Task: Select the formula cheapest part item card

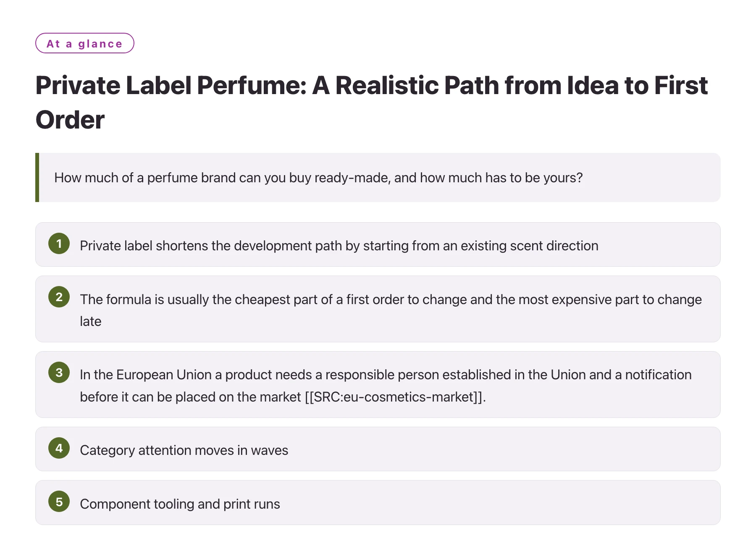Action: (x=378, y=309)
